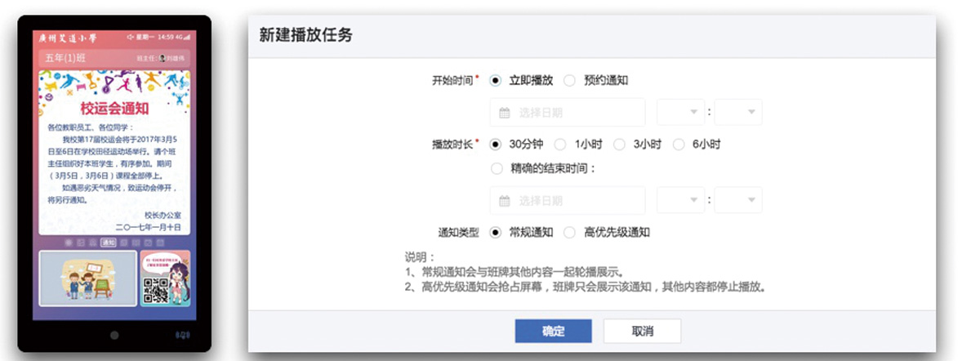Tap the tablet's round home button

click(114, 335)
